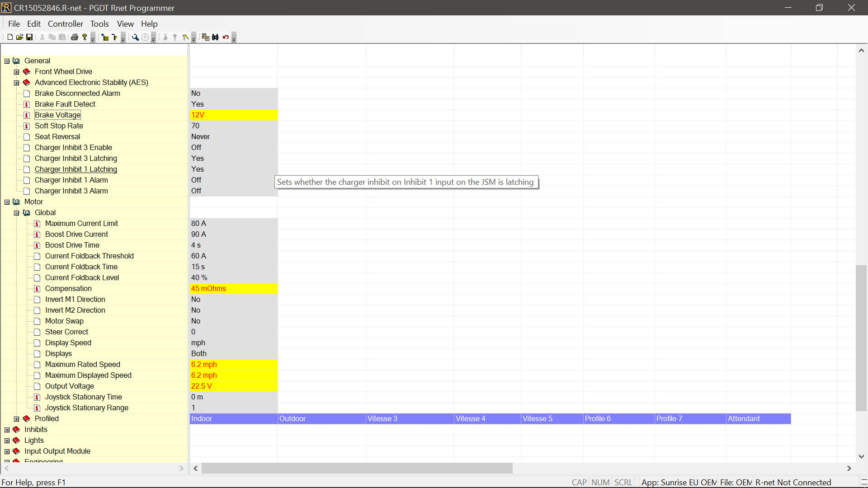This screenshot has width=868, height=488.
Task: Save file using the floppy disk icon
Action: tap(29, 37)
